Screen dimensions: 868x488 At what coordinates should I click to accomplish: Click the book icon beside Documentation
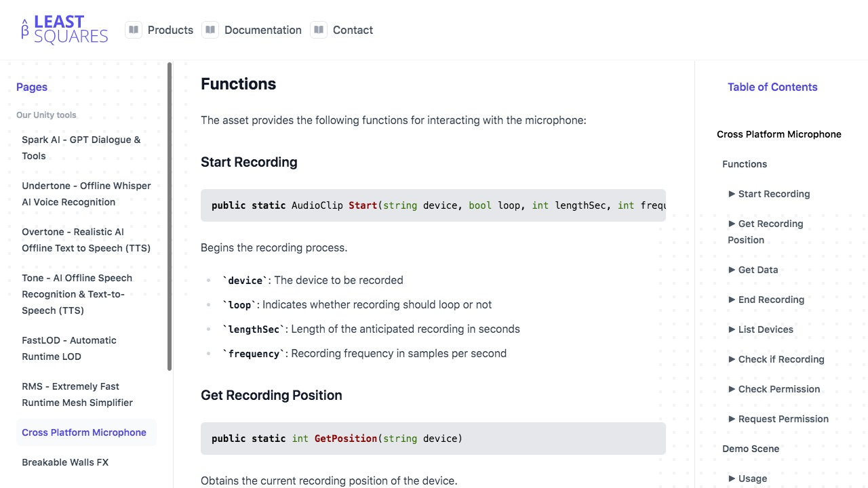click(210, 30)
